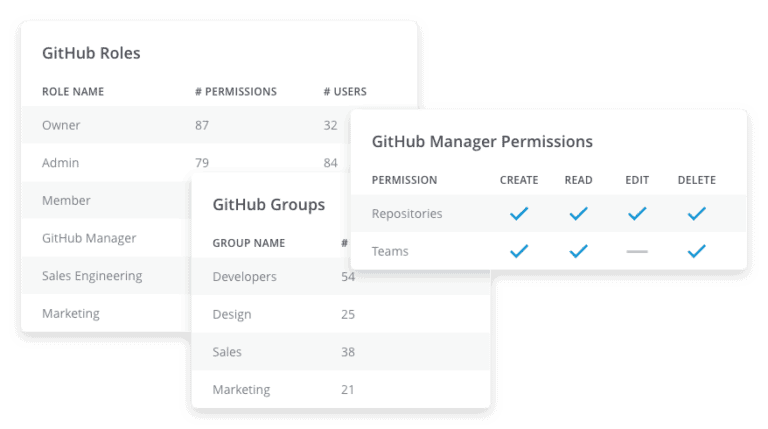Click the Repositories Edit checkmark
The height and width of the screenshot is (429, 768).
coord(637,214)
